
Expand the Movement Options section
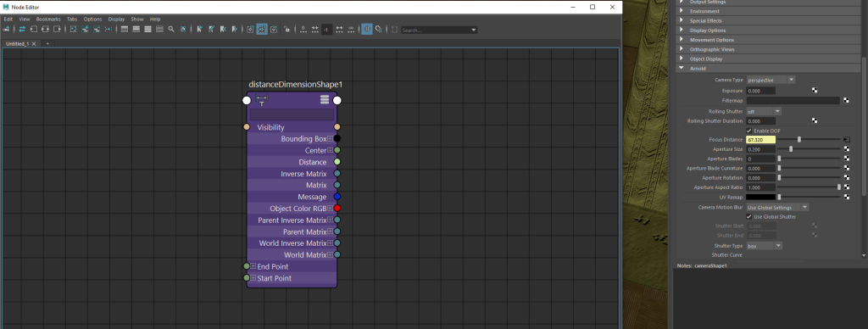(x=682, y=40)
